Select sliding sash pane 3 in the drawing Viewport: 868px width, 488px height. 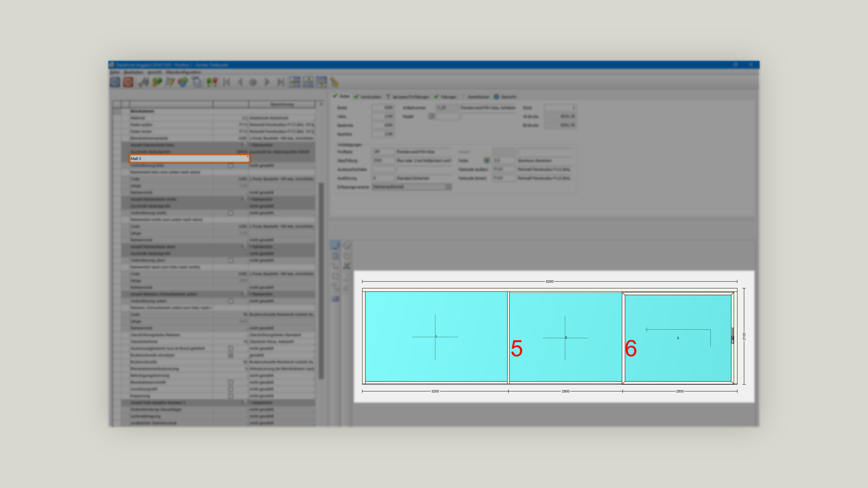coord(678,338)
